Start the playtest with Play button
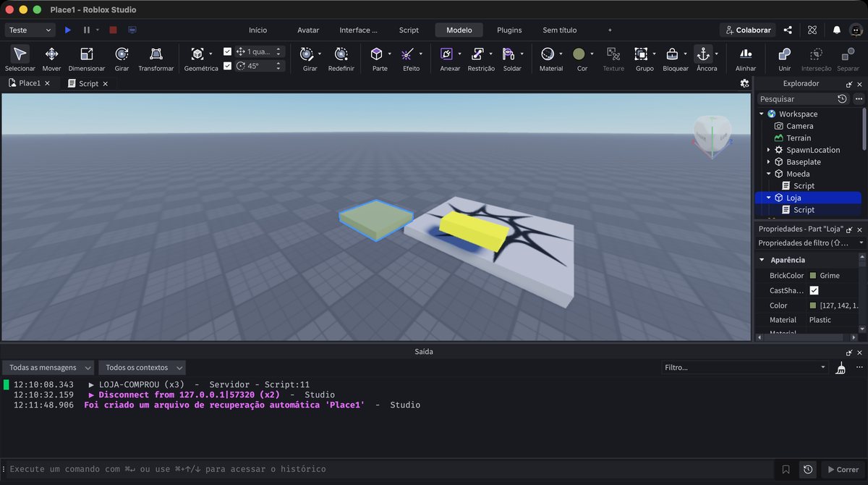This screenshot has height=485, width=868. pos(68,30)
